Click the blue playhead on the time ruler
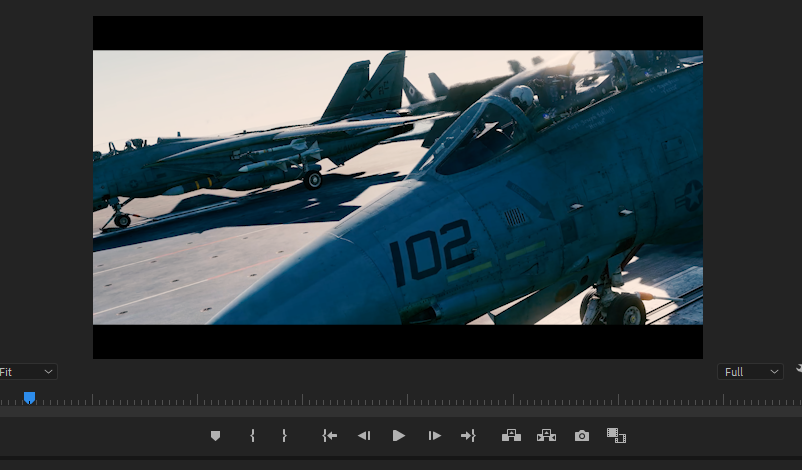Image resolution: width=802 pixels, height=470 pixels. [x=30, y=397]
